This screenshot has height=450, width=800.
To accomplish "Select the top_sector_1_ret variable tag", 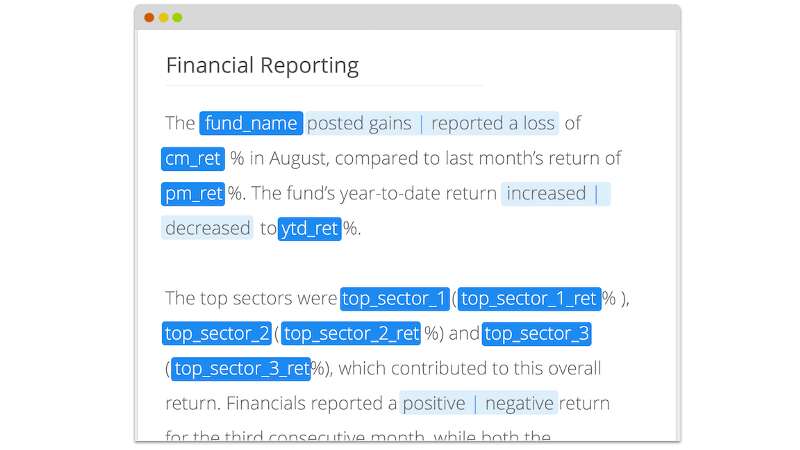I will pos(529,298).
